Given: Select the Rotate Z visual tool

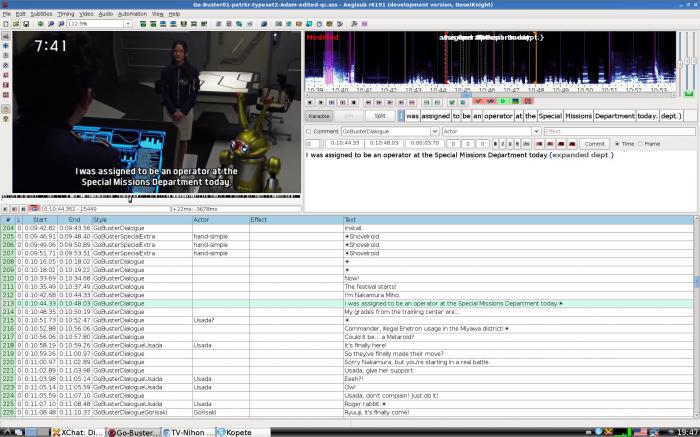Looking at the screenshot, I should [x=6, y=55].
